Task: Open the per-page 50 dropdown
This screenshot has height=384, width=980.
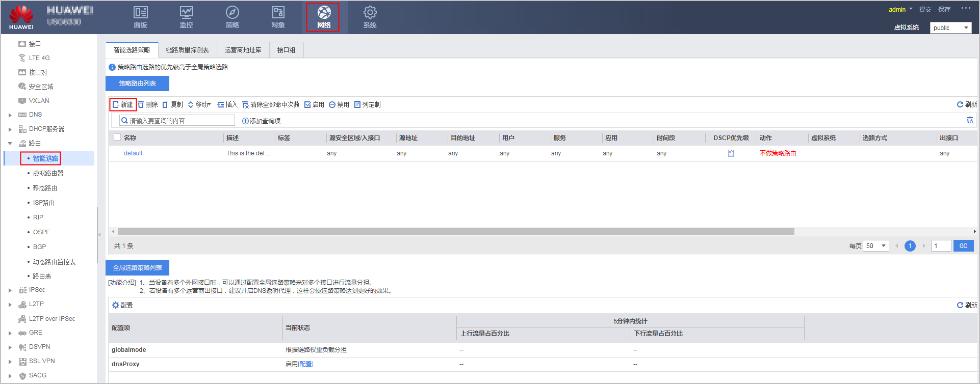Action: (875, 246)
